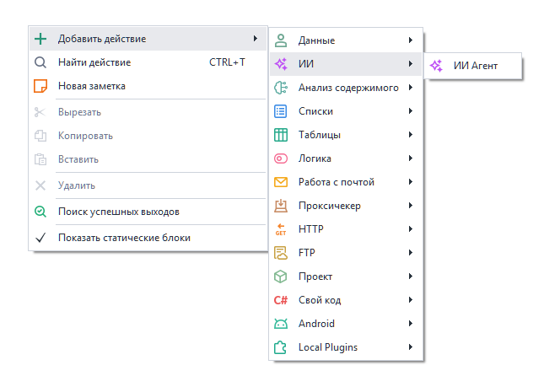Click the Работа с почтой label
Image resolution: width=544 pixels, height=392 pixels.
[337, 182]
